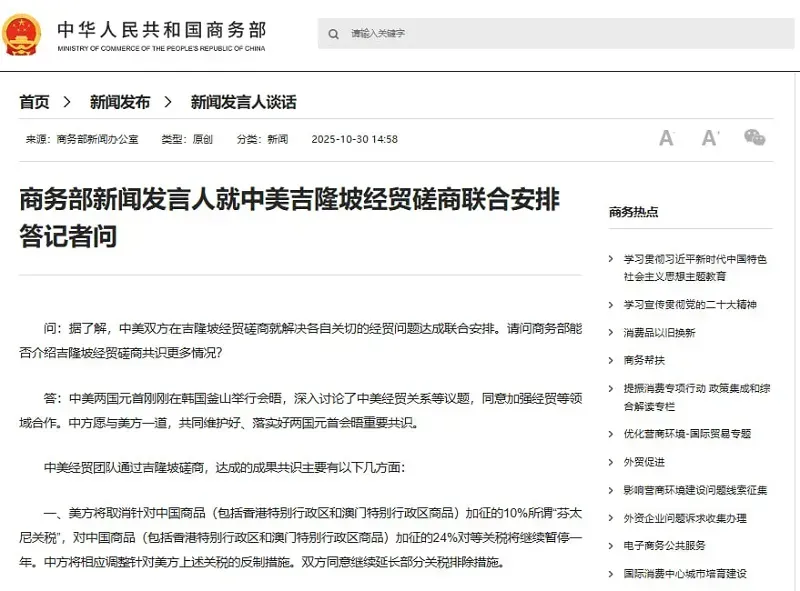Increase font size with larger A icon
The width and height of the screenshot is (800, 591).
click(710, 138)
